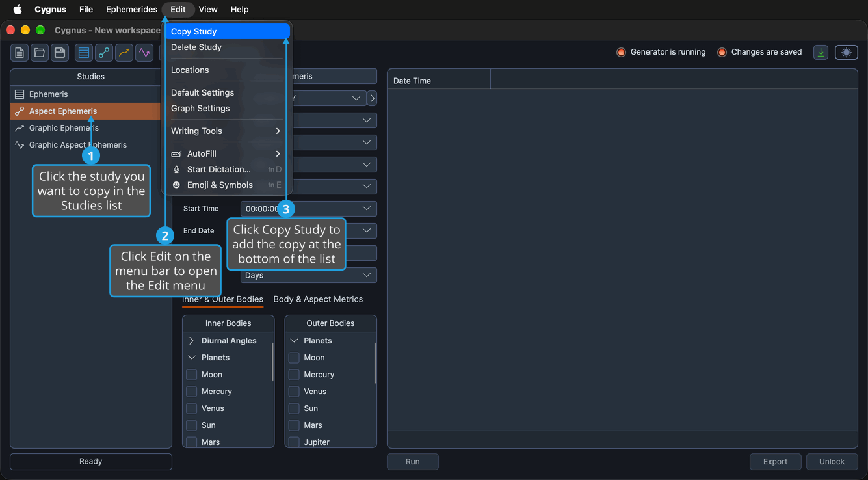This screenshot has height=480, width=868.
Task: Click the green download arrow icon
Action: 821,53
